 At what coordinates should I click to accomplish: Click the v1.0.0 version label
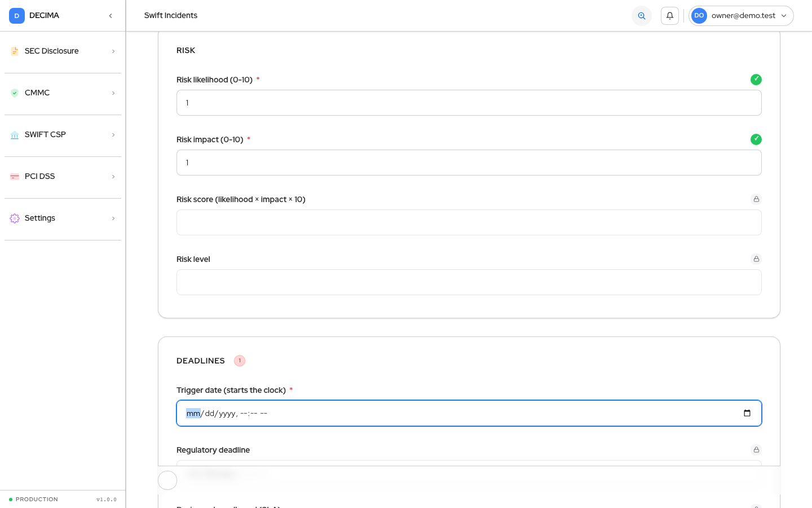(107, 500)
